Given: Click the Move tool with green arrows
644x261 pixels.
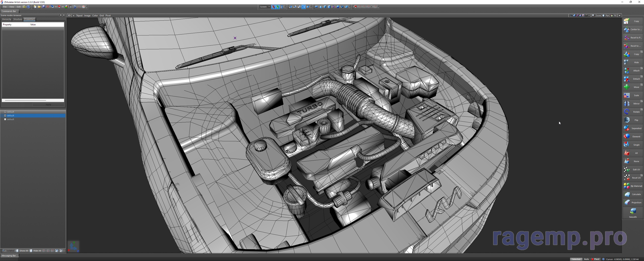Looking at the screenshot, I should pyautogui.click(x=633, y=87).
